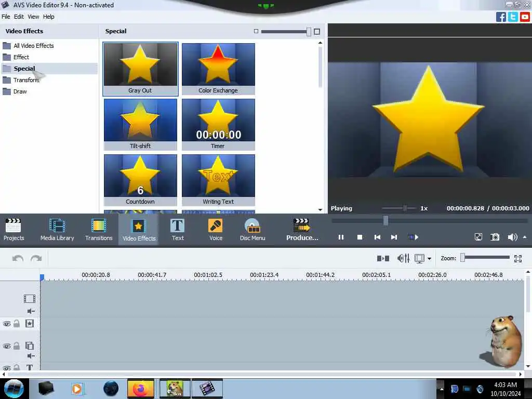Open the Transitions panel
The width and height of the screenshot is (532, 399).
pos(99,229)
